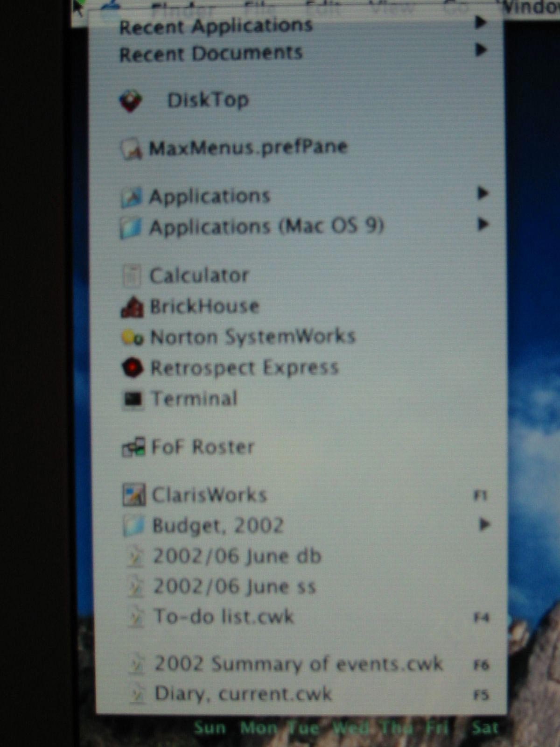Click the 2002/06 June ss document icon

point(136,587)
